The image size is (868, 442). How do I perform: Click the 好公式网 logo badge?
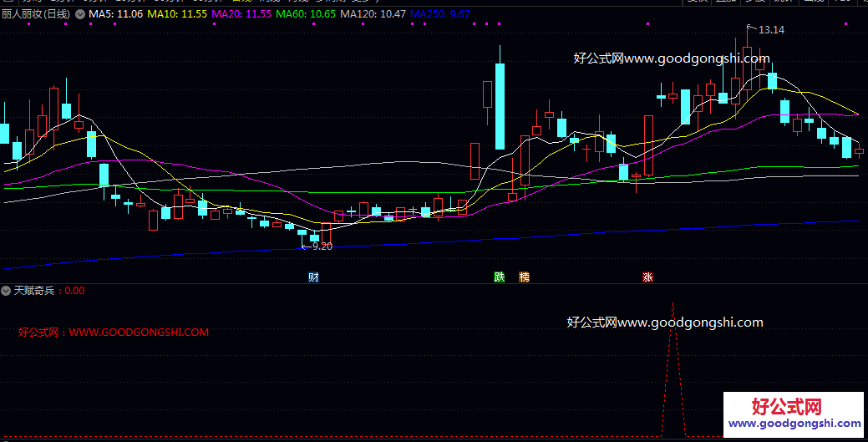[x=794, y=414]
